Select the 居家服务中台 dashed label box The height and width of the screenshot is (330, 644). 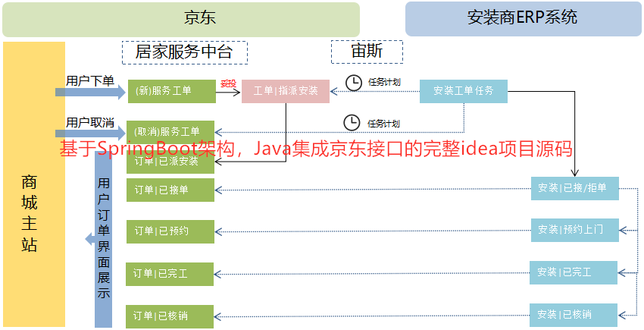184,52
